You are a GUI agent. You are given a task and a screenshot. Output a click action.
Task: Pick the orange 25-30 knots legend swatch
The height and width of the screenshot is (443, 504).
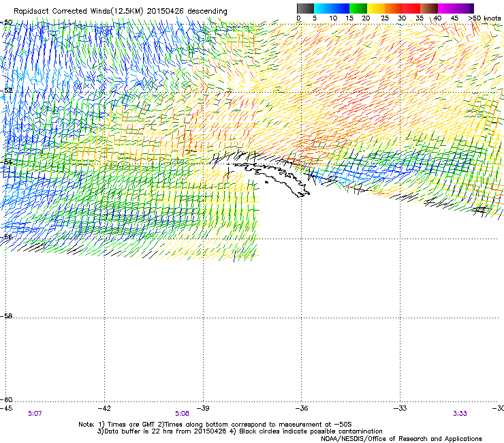pos(394,8)
